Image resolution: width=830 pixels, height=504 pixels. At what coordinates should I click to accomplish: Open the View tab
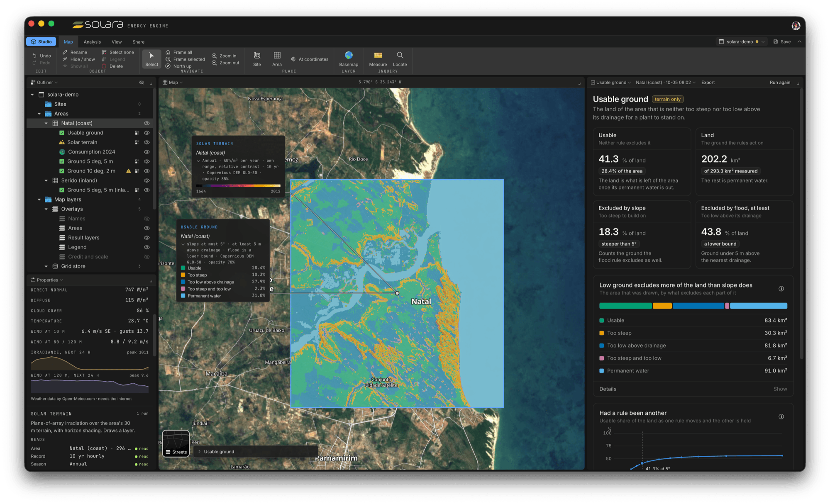click(x=117, y=42)
